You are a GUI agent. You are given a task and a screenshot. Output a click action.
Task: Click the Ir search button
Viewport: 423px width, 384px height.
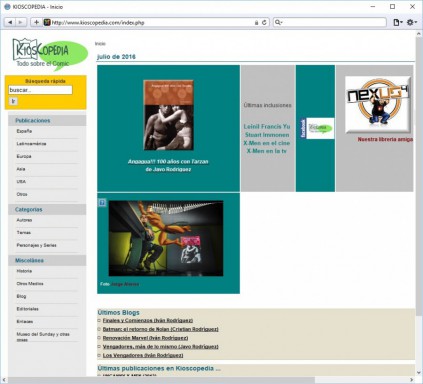13,101
